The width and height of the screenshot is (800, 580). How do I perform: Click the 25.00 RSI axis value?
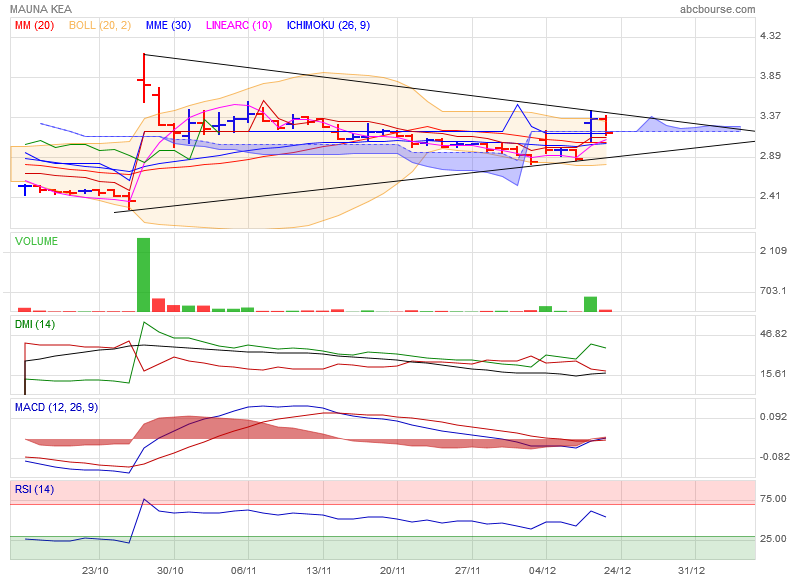773,539
